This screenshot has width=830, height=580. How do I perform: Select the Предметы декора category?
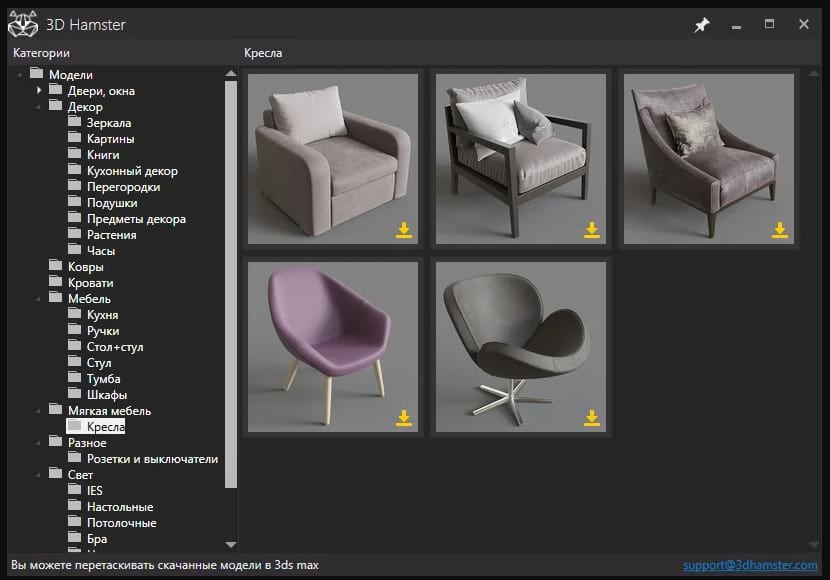tap(136, 219)
